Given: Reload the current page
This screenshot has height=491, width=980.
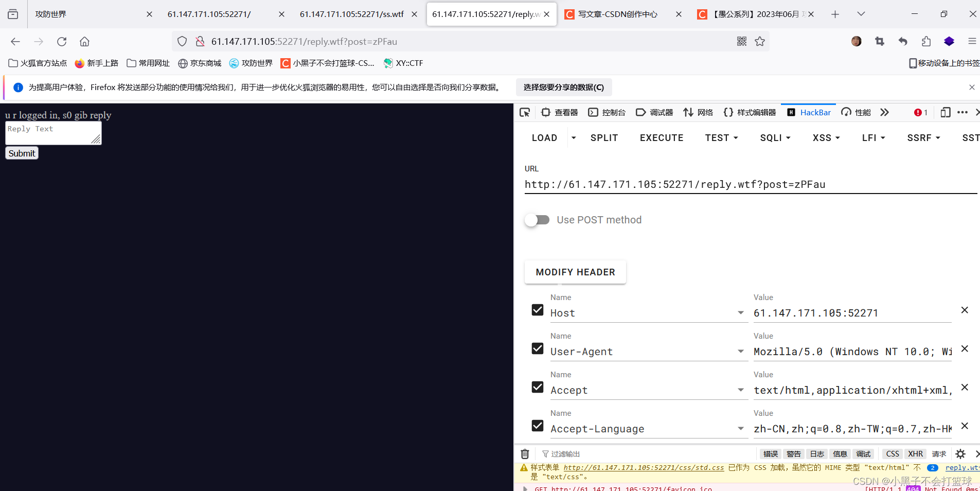Looking at the screenshot, I should [x=61, y=41].
